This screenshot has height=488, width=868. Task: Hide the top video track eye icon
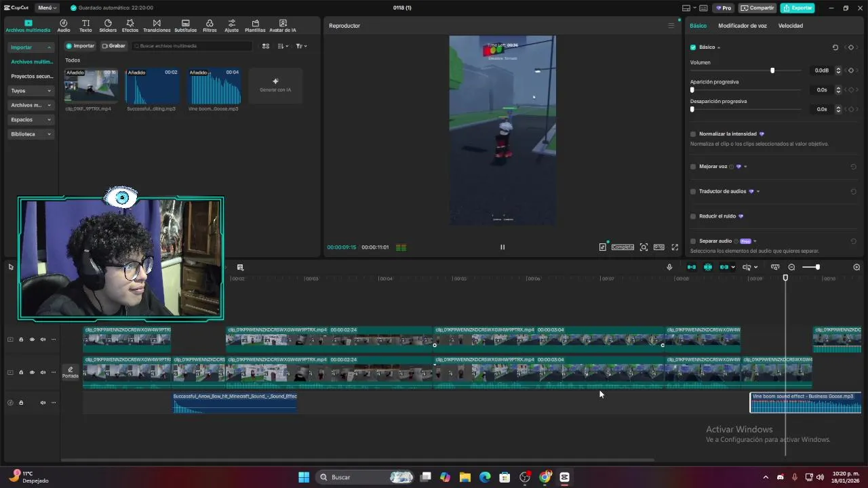coord(32,340)
